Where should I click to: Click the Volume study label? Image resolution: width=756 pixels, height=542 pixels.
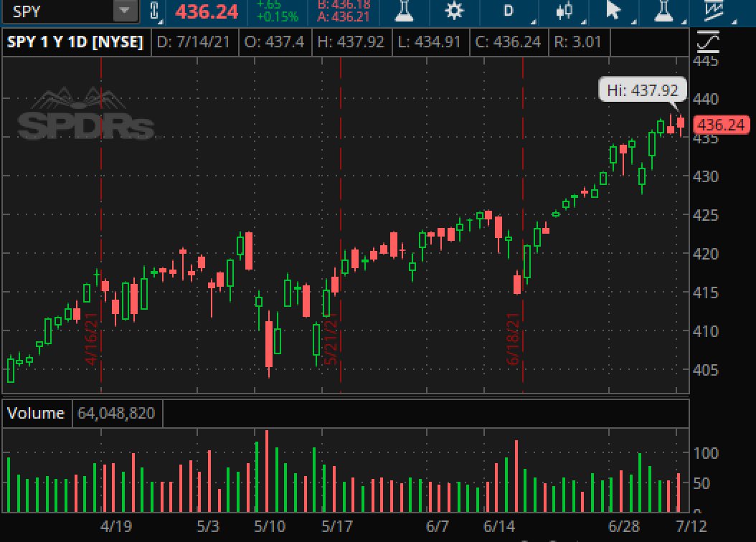pyautogui.click(x=36, y=414)
